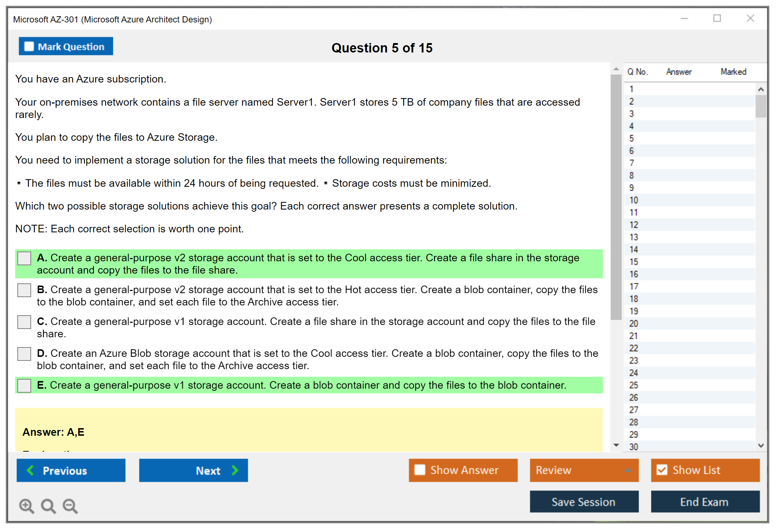Click the green right arrow on Next

[235, 470]
